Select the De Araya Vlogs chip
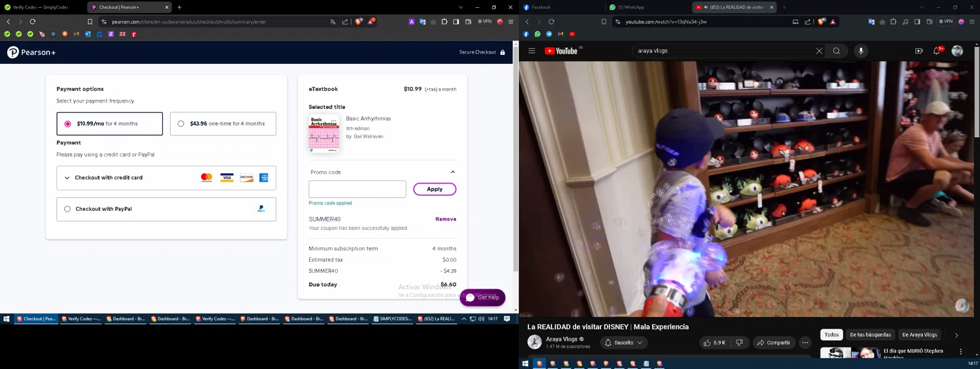Screen dimensions: 980x369 919,335
